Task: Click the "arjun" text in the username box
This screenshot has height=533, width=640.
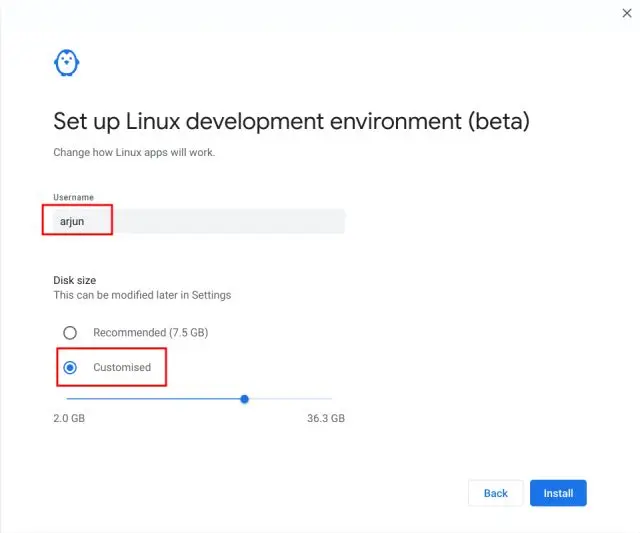Action: tap(72, 221)
